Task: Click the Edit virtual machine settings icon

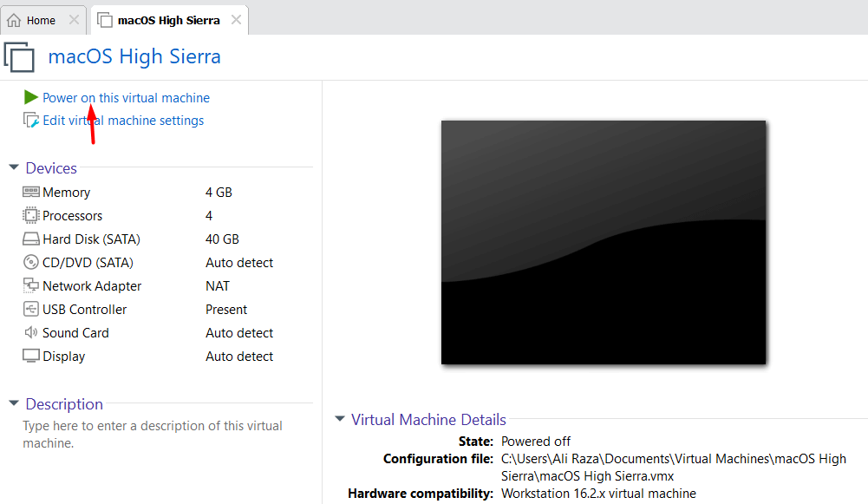Action: point(31,121)
